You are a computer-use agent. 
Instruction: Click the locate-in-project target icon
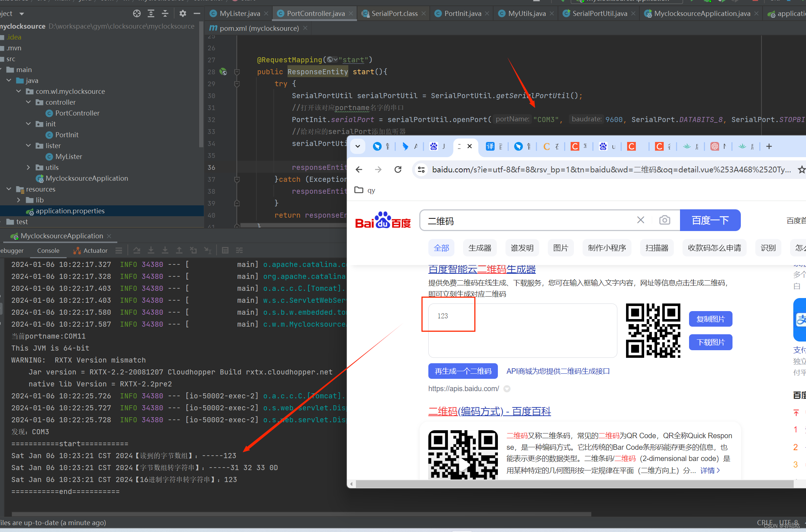click(x=137, y=14)
